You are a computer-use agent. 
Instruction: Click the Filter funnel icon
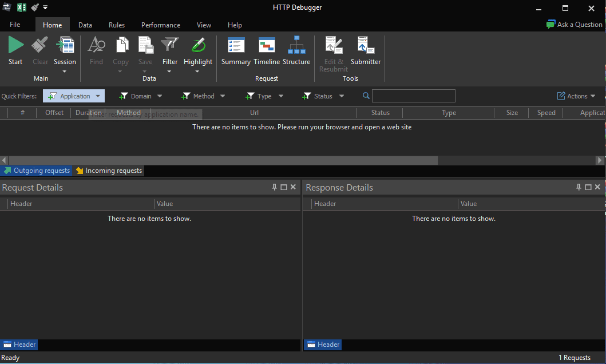[x=170, y=46]
